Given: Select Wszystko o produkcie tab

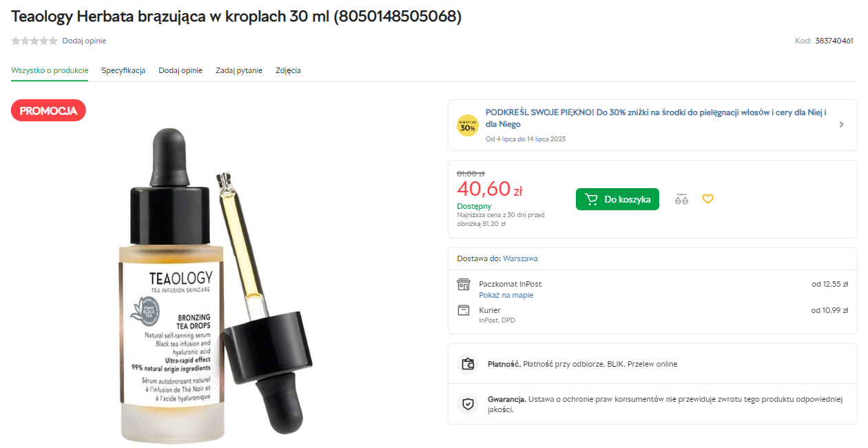Looking at the screenshot, I should coord(50,70).
